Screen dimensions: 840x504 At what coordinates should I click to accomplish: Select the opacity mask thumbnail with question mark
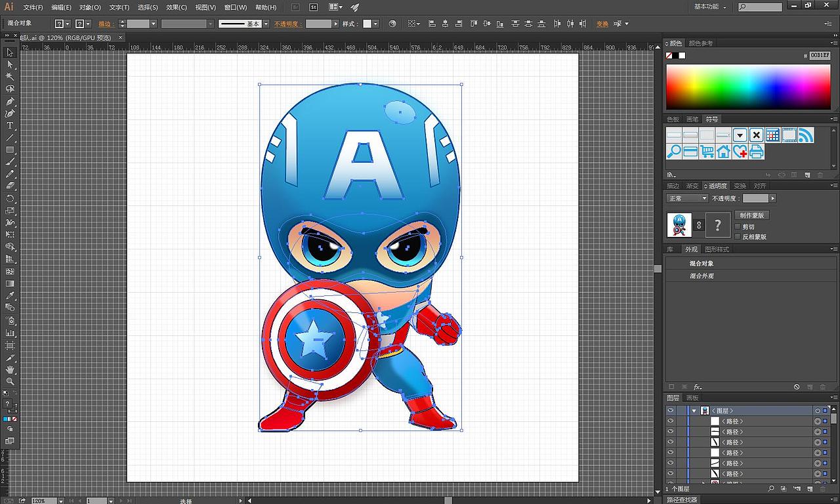(717, 225)
